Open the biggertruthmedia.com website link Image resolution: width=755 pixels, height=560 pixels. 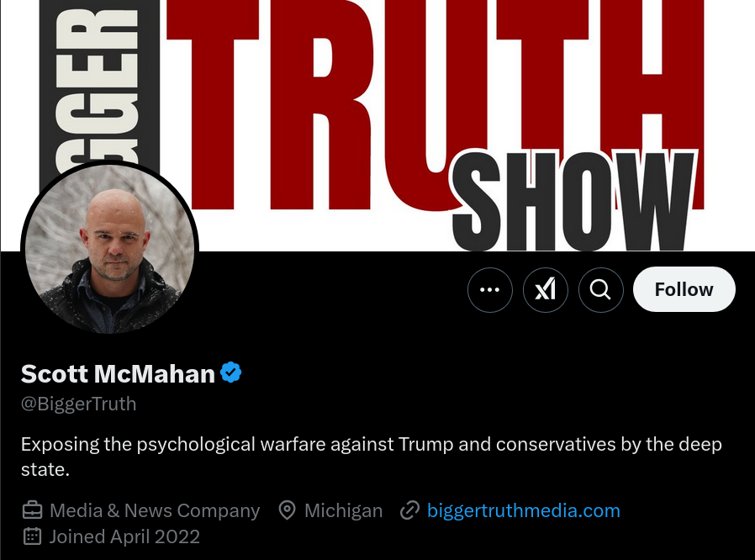(x=524, y=510)
